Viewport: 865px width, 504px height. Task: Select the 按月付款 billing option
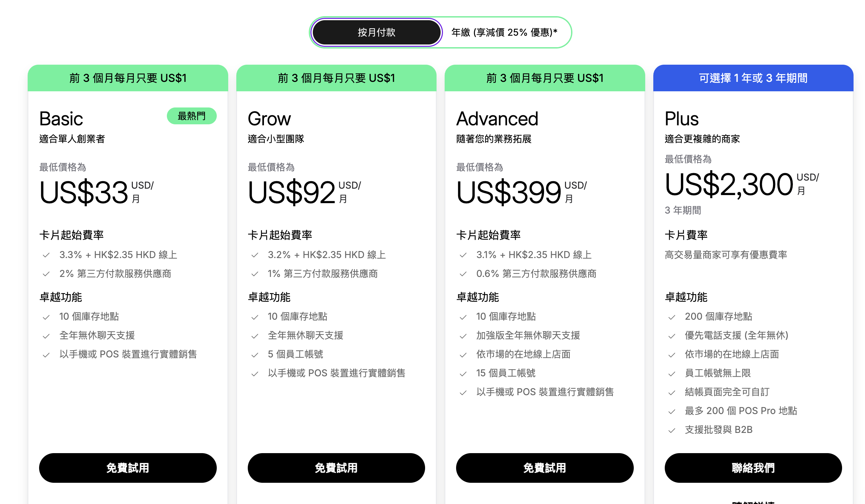376,32
